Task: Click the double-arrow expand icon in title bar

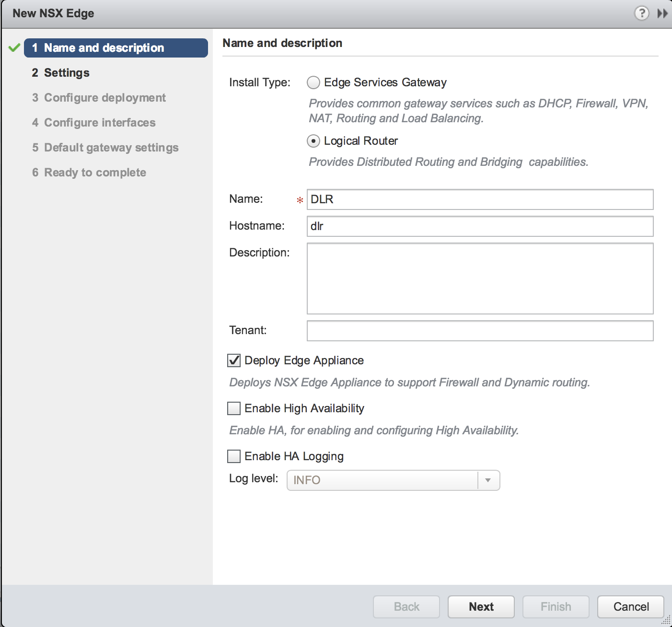Action: [x=662, y=13]
